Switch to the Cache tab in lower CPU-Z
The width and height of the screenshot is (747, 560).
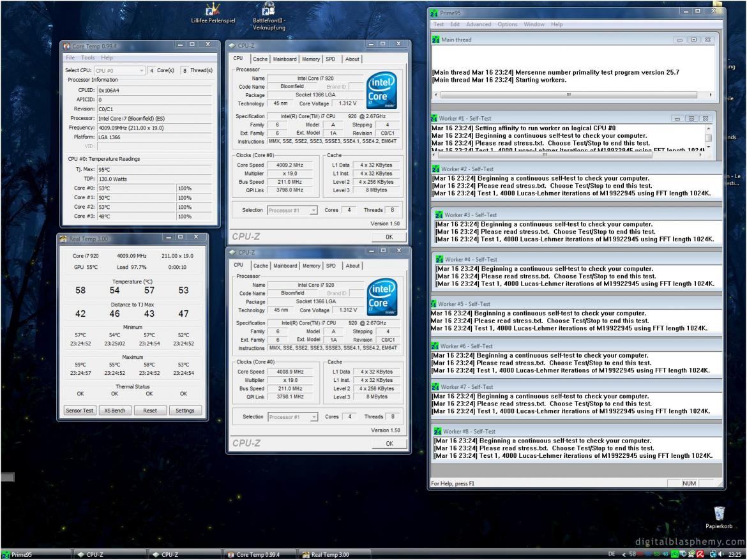260,266
